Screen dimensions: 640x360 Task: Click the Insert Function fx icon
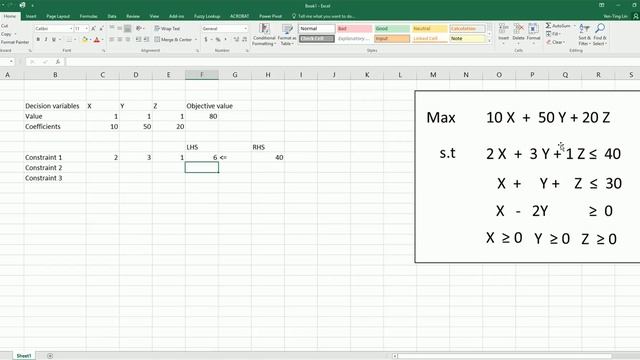(58, 62)
